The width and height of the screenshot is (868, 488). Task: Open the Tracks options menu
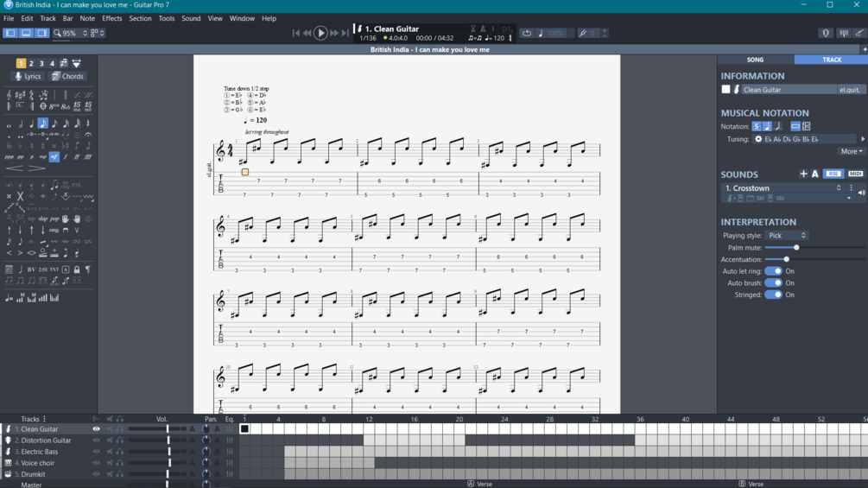[44, 419]
